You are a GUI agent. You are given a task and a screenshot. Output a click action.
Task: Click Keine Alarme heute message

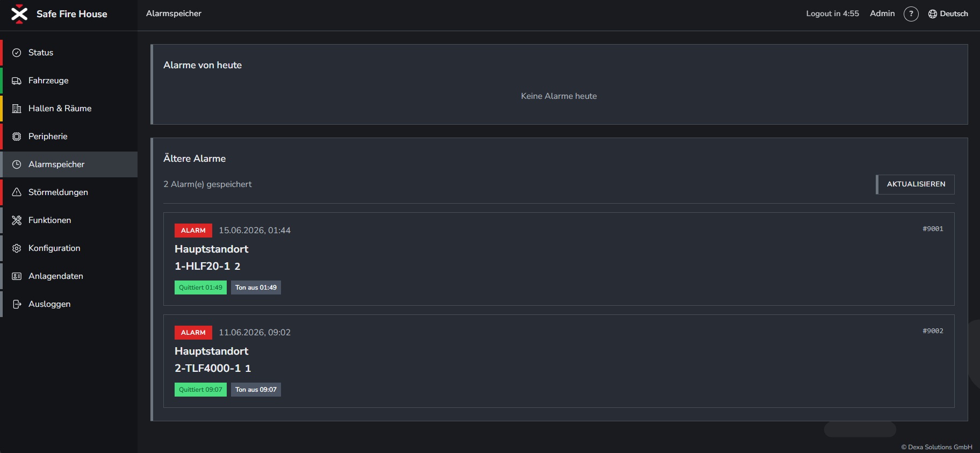click(559, 96)
